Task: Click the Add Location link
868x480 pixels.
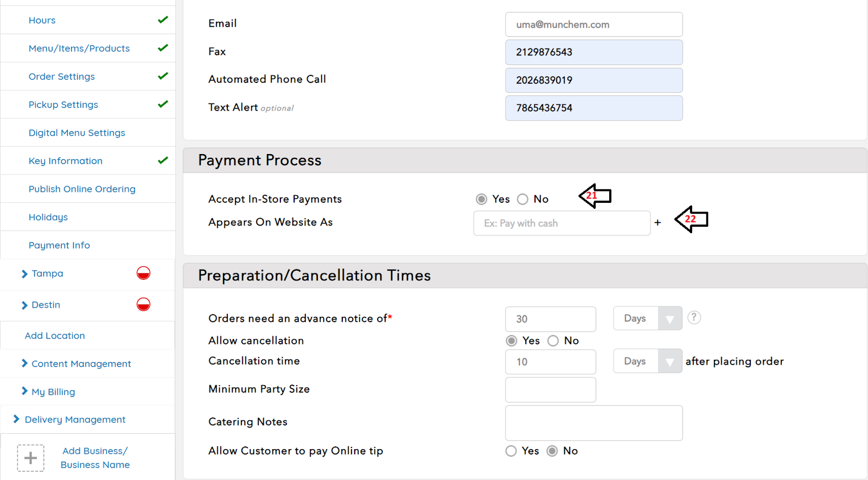Action: [x=55, y=336]
